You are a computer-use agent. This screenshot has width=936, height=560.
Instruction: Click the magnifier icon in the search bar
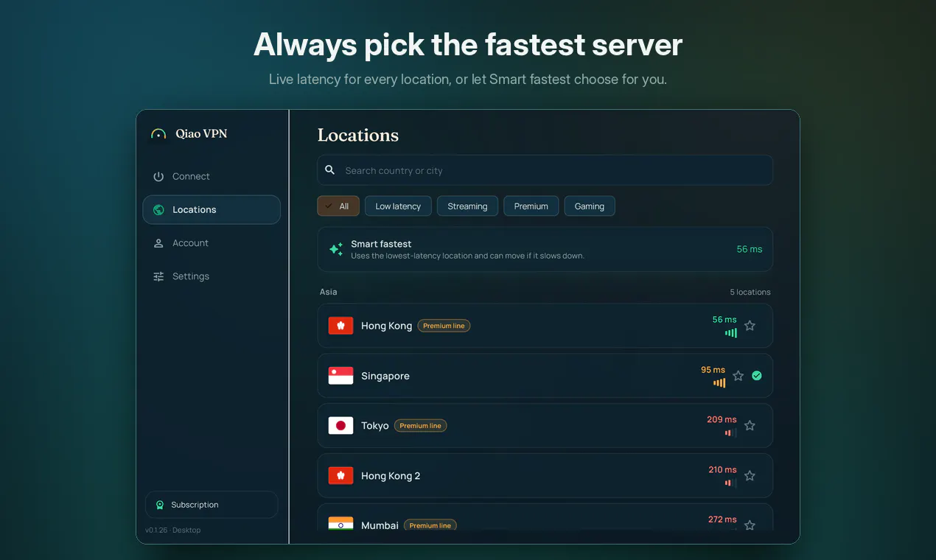click(330, 170)
